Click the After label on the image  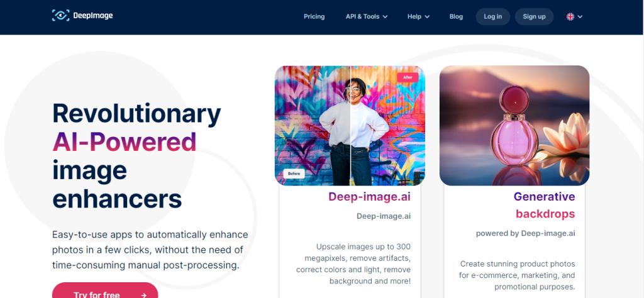pyautogui.click(x=408, y=77)
